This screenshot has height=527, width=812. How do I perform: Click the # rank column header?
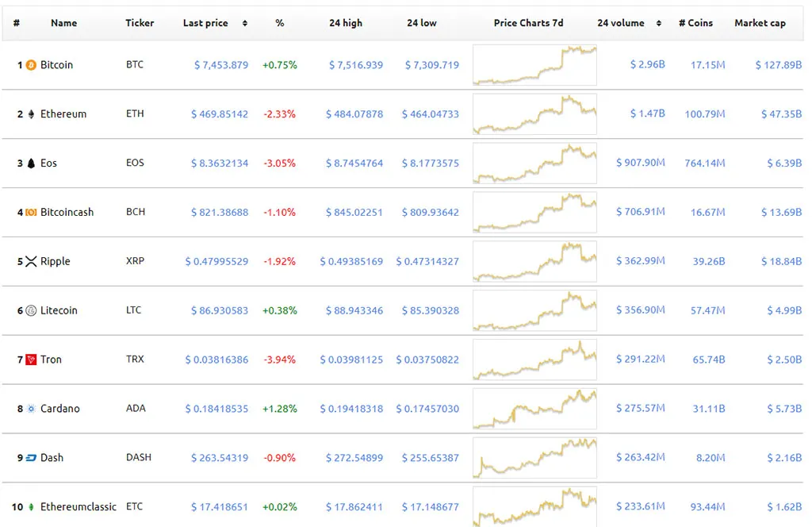click(17, 23)
